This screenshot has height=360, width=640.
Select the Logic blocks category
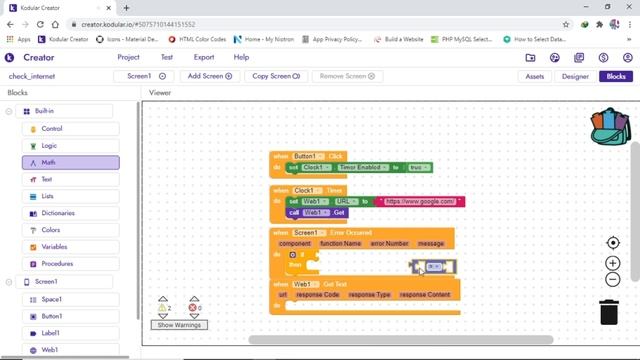coord(71,146)
